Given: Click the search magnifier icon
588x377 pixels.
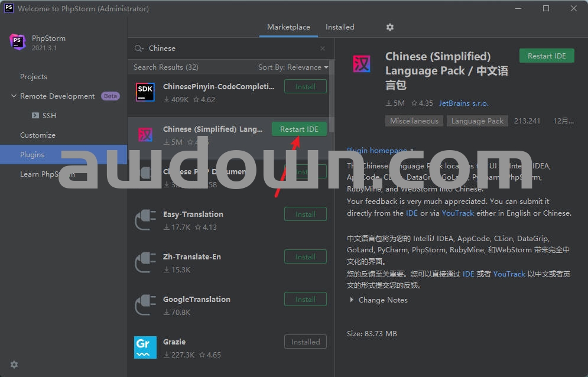Looking at the screenshot, I should [139, 48].
